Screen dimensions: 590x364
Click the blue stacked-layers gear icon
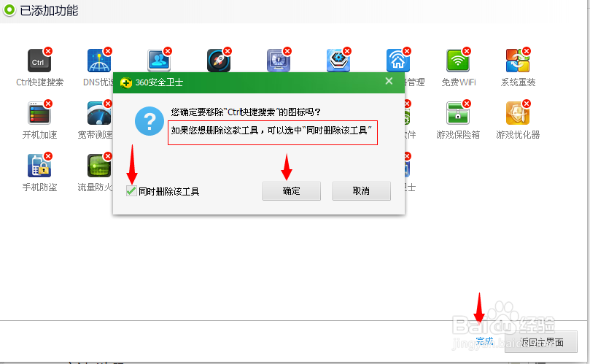click(x=338, y=61)
